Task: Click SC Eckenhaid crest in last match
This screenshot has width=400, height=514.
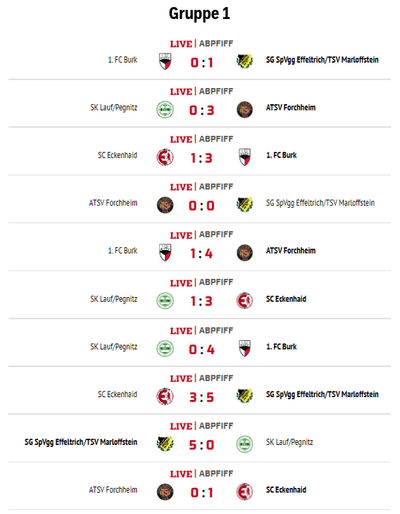Action: click(244, 492)
